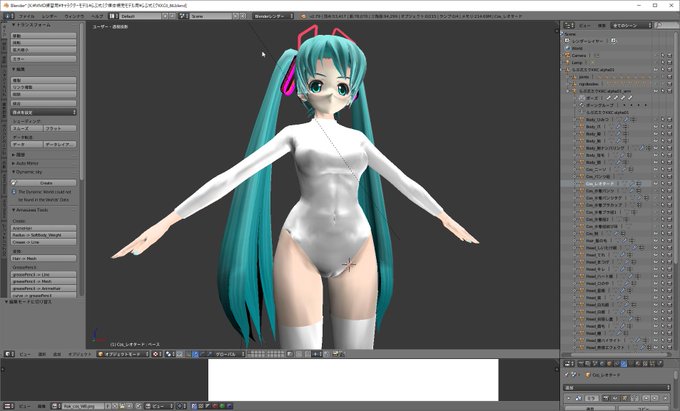The height and width of the screenshot is (411, 680).
Task: Toggle viewport visibility eye for Cos_ニーソ
Action: coord(656,170)
